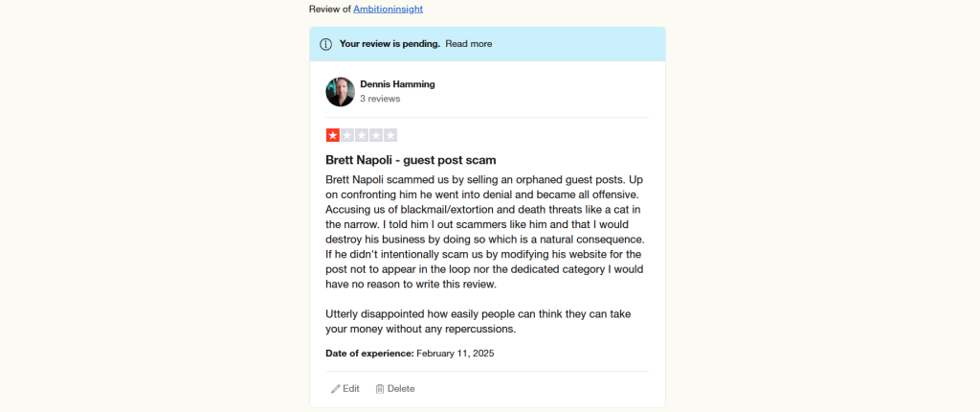Click the 3 reviews count text
Image resolution: width=980 pixels, height=412 pixels.
point(380,99)
